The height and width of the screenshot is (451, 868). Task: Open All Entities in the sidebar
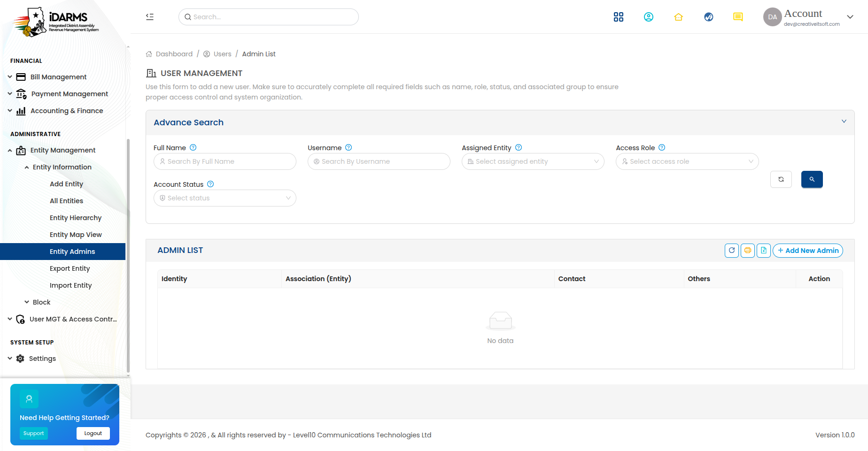pos(66,201)
